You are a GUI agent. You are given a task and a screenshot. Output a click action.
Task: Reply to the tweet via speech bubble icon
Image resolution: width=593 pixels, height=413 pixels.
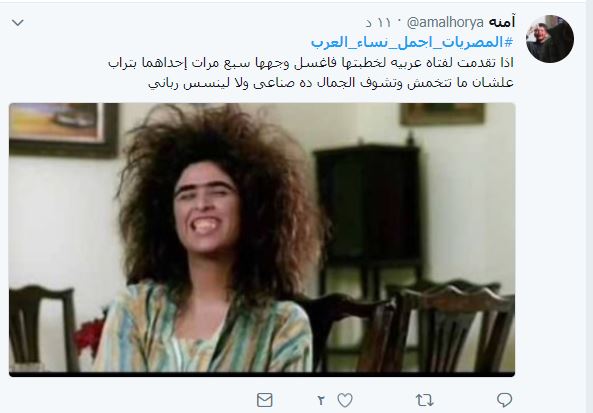[504, 400]
